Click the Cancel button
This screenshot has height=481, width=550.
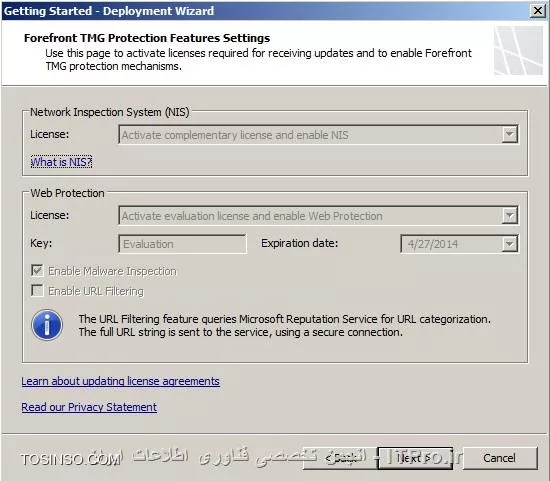pyautogui.click(x=500, y=458)
